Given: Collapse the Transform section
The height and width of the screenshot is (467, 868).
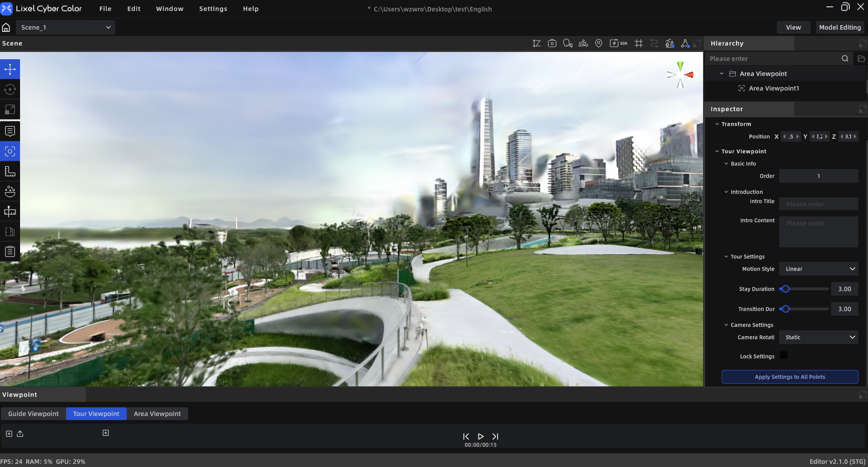Looking at the screenshot, I should [x=717, y=124].
